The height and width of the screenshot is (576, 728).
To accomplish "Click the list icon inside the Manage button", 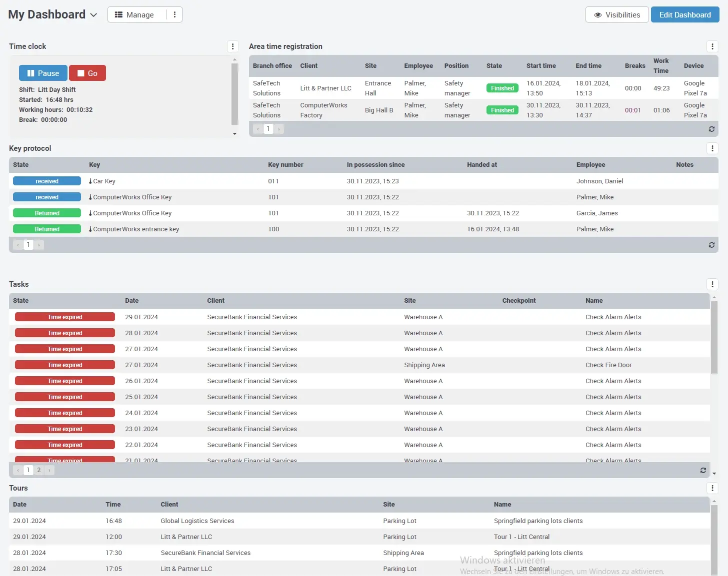I will click(118, 14).
